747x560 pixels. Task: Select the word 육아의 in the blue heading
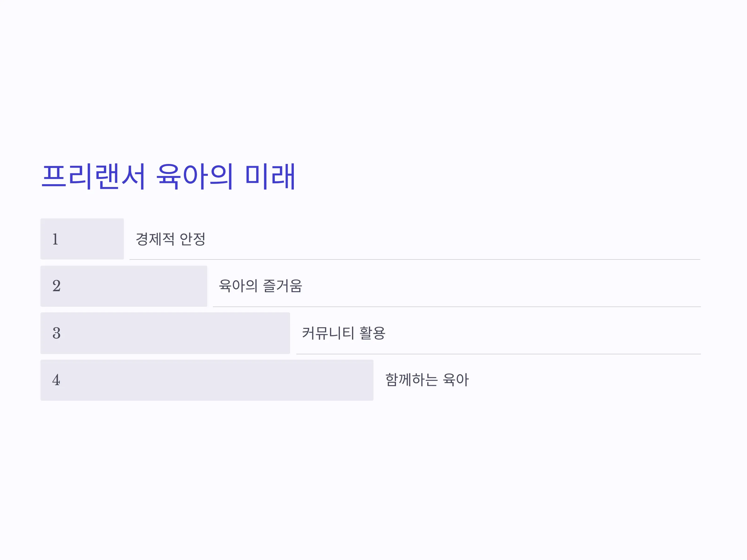click(195, 176)
